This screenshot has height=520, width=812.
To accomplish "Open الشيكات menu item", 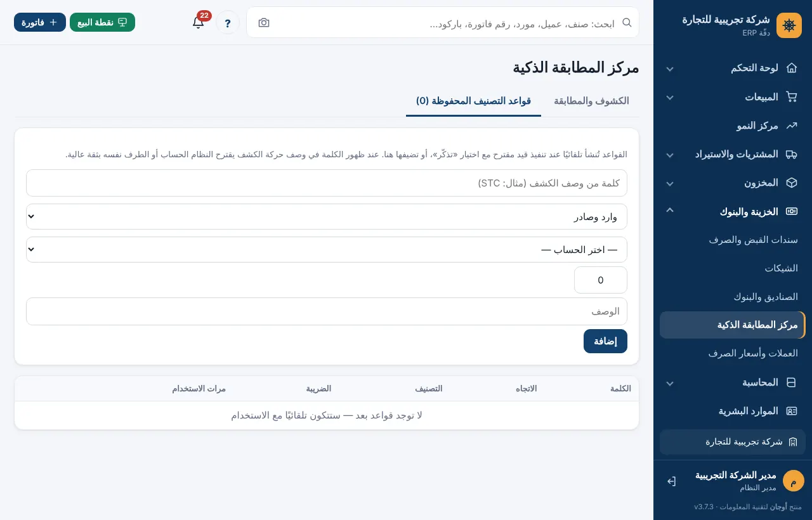I will click(x=733, y=268).
